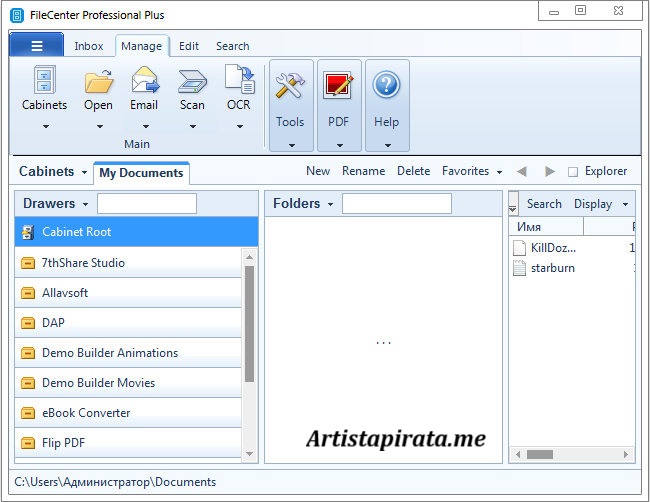Click the FileCenter app icon in title bar
The height and width of the screenshot is (502, 650).
(17, 15)
